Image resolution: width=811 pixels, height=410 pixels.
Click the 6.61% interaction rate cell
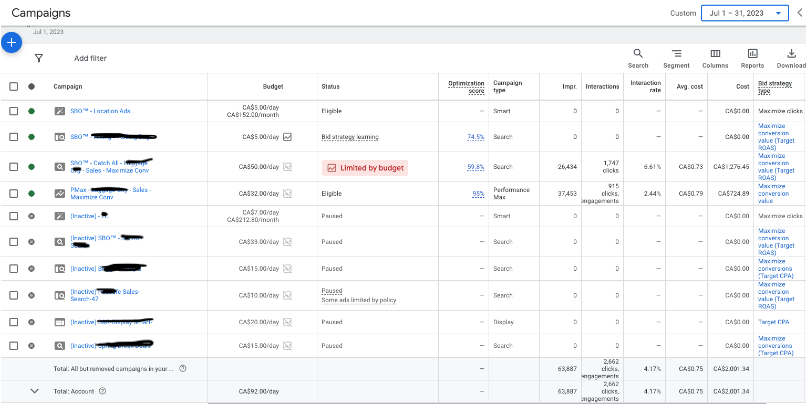(652, 166)
